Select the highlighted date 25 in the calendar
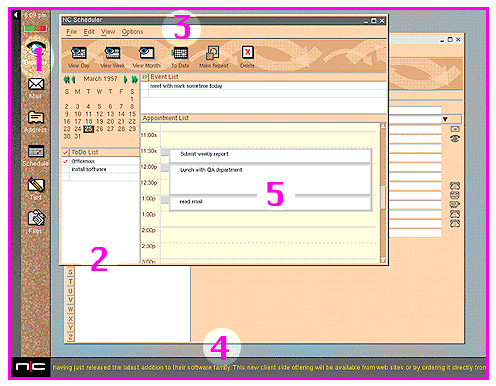The image size is (496, 386). point(88,129)
